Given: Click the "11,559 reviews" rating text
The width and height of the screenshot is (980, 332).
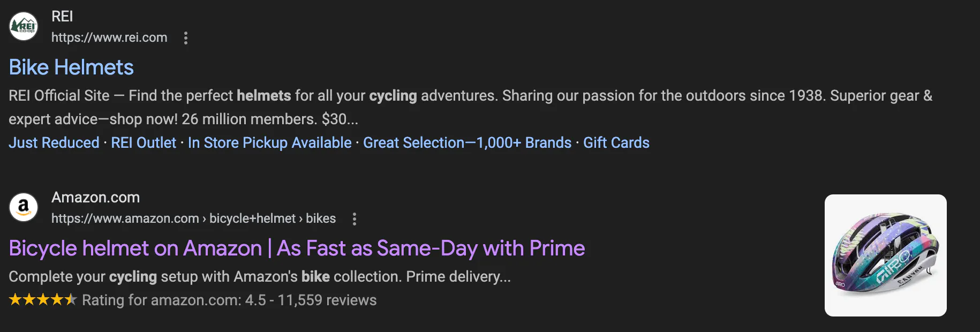Looking at the screenshot, I should (327, 300).
